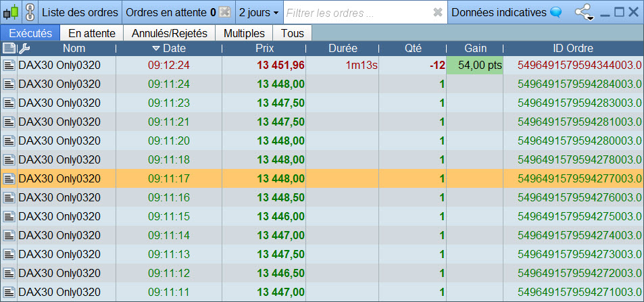
Task: Sort by the Durée column header
Action: [x=343, y=49]
